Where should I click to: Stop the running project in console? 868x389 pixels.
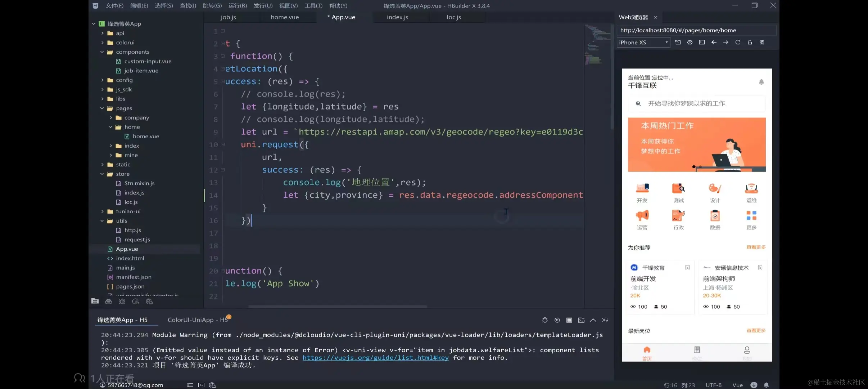pos(569,320)
